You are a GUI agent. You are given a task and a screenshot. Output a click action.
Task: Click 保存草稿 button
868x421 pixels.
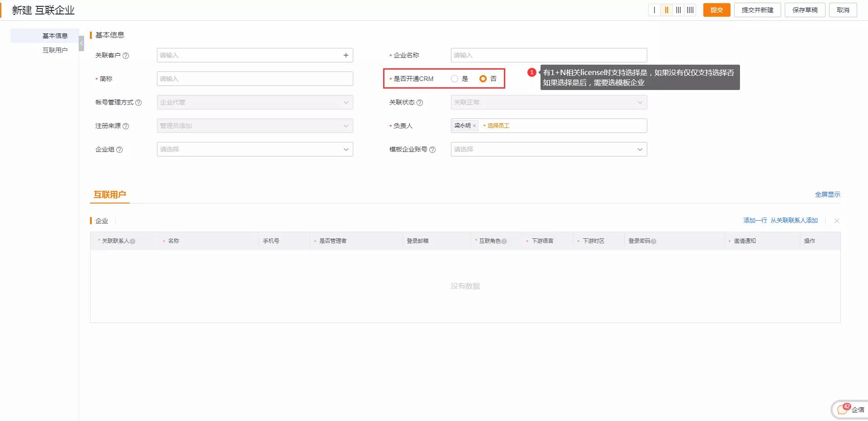coord(805,10)
